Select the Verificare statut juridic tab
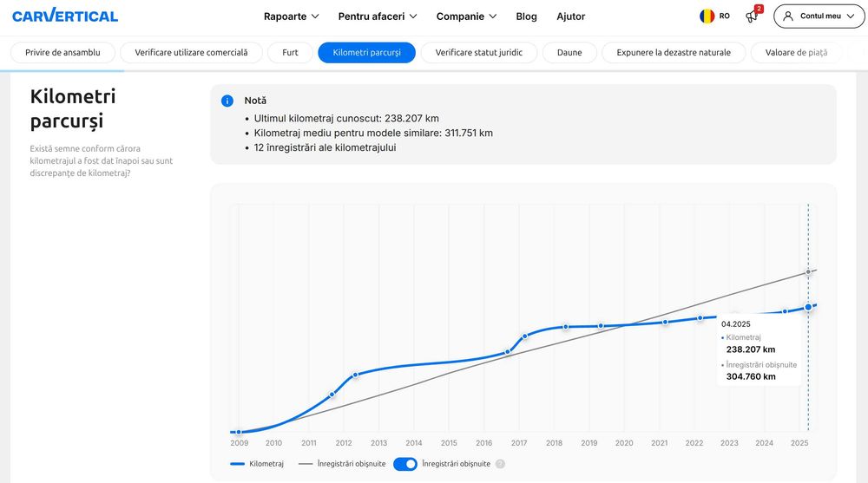 point(479,53)
